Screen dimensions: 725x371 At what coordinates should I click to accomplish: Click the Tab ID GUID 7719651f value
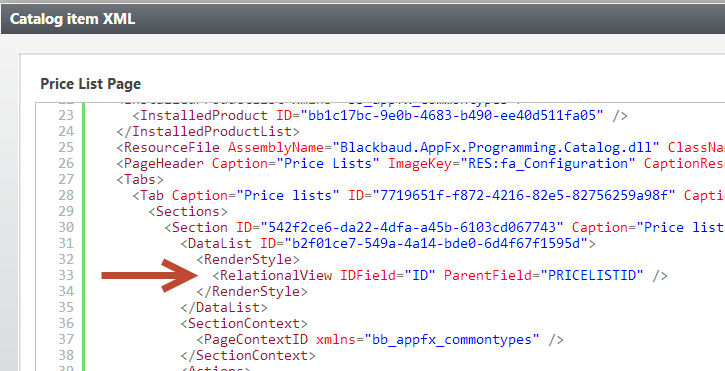coord(524,195)
